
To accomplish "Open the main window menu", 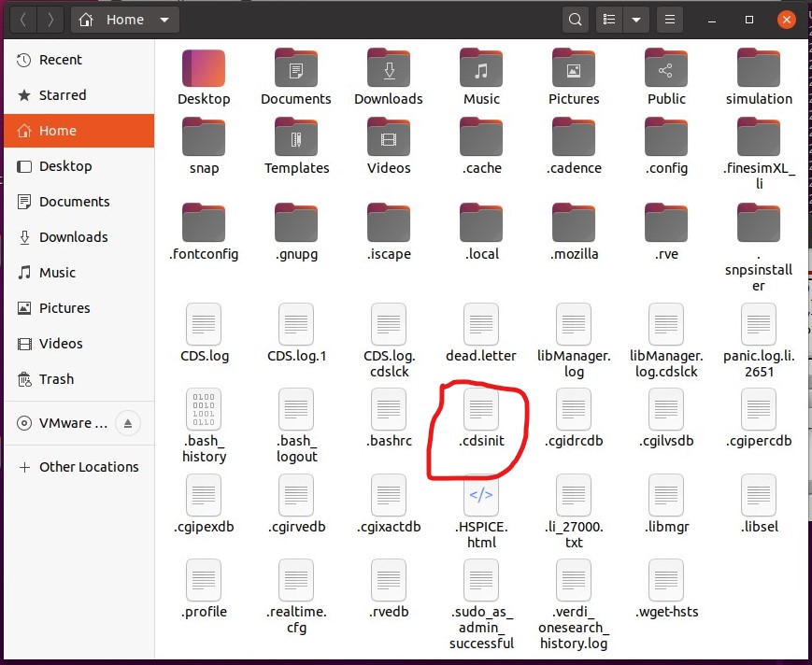I will 670,19.
